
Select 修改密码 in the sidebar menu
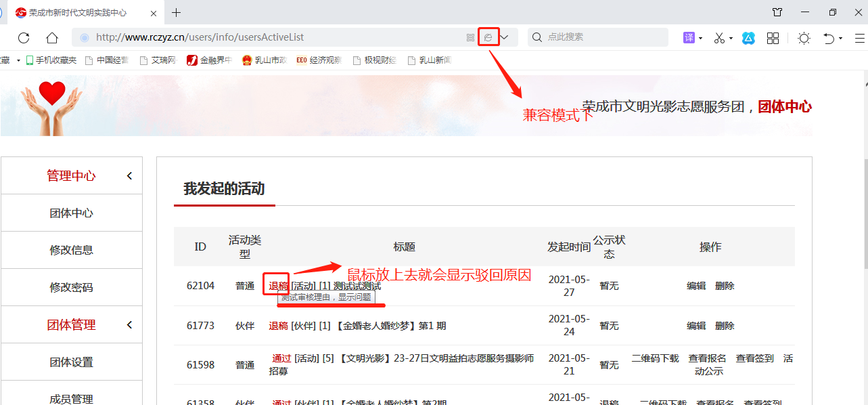71,287
